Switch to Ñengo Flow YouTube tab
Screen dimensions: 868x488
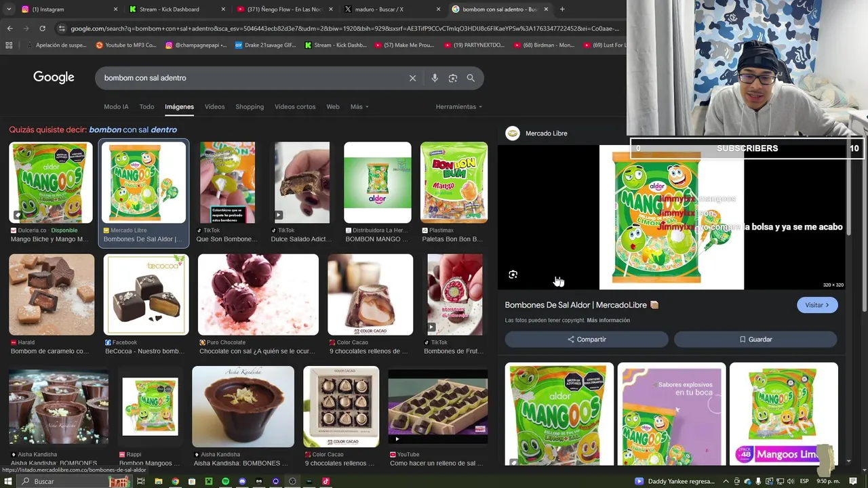(x=284, y=9)
